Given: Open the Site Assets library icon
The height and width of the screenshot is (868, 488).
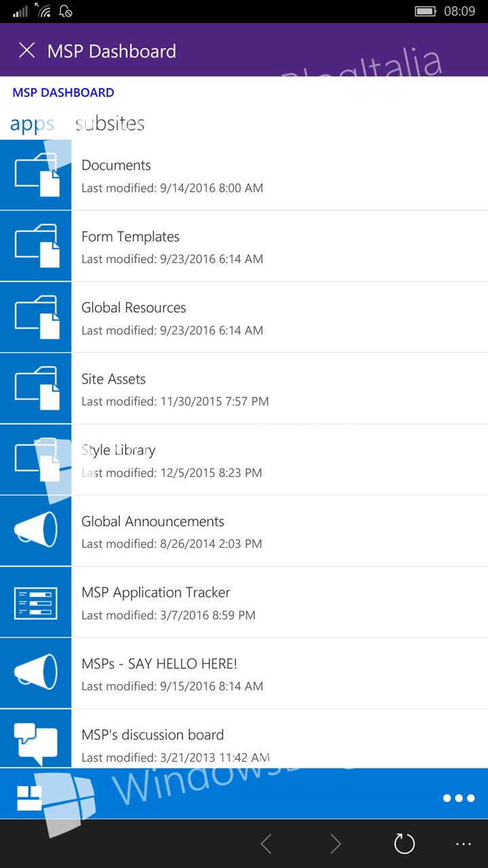Looking at the screenshot, I should click(35, 389).
